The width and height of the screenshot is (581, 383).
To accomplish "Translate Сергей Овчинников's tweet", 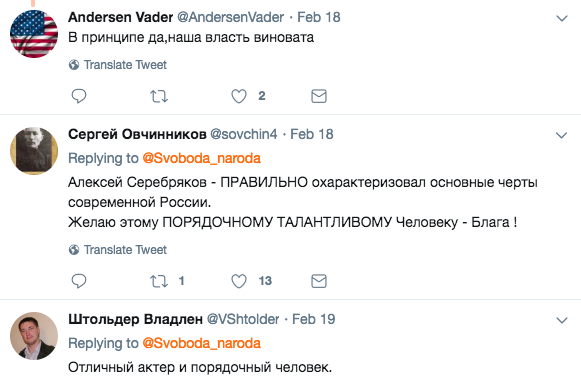I will point(118,250).
